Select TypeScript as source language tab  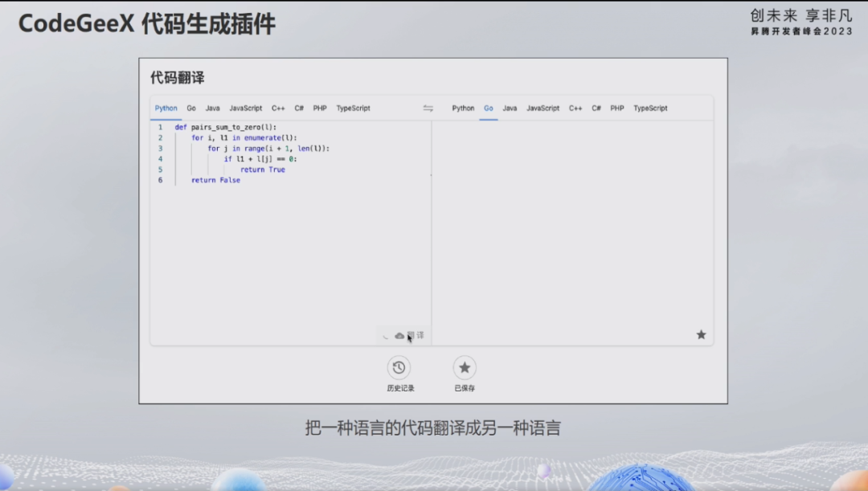353,108
